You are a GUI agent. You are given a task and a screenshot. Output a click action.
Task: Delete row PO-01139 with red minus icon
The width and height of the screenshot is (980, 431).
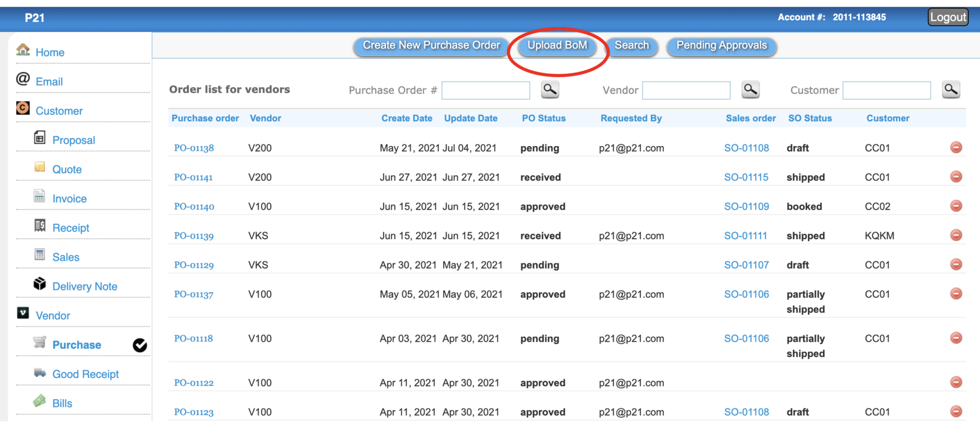click(956, 235)
